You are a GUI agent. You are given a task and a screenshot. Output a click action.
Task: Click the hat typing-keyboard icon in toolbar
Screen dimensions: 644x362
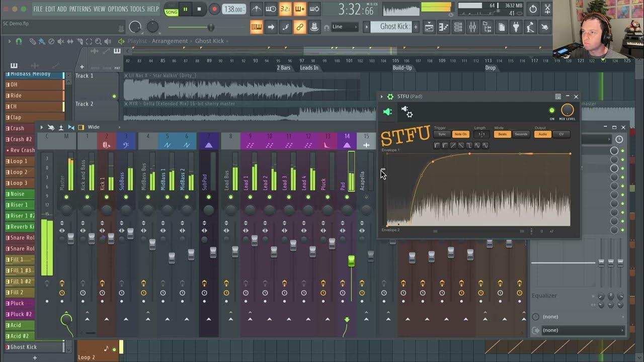point(314,27)
